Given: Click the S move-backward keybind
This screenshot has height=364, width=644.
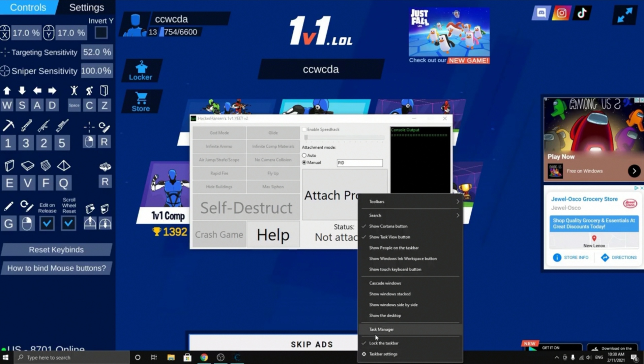Looking at the screenshot, I should pos(22,105).
